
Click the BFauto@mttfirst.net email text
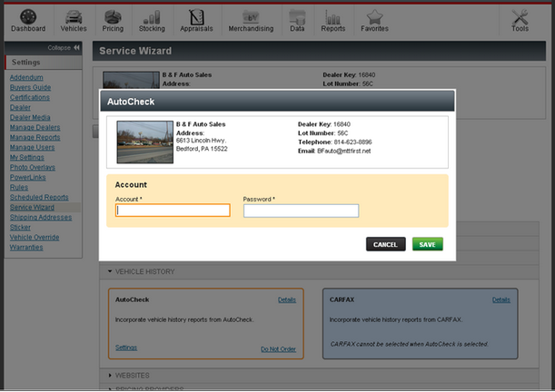pos(343,151)
